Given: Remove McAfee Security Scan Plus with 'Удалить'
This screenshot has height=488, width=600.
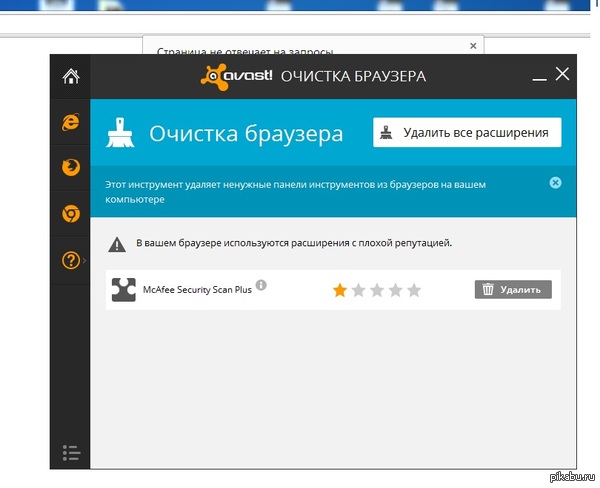Looking at the screenshot, I should tap(513, 289).
